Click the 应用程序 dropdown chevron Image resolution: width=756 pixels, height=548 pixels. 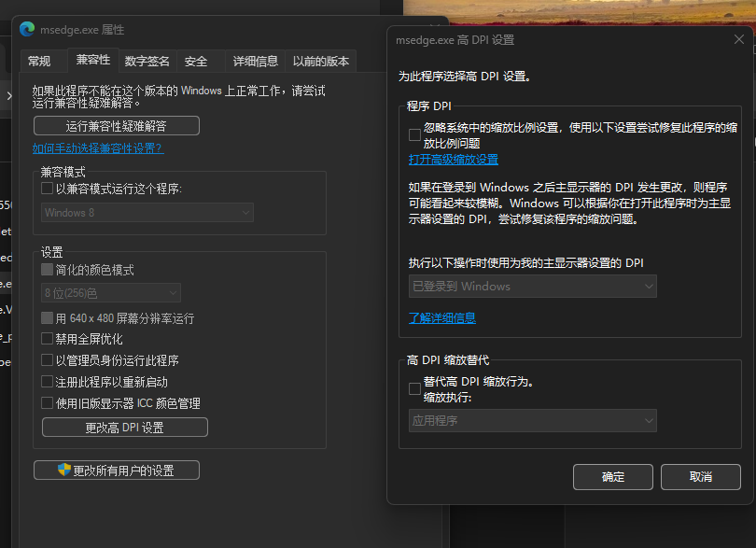tap(649, 421)
